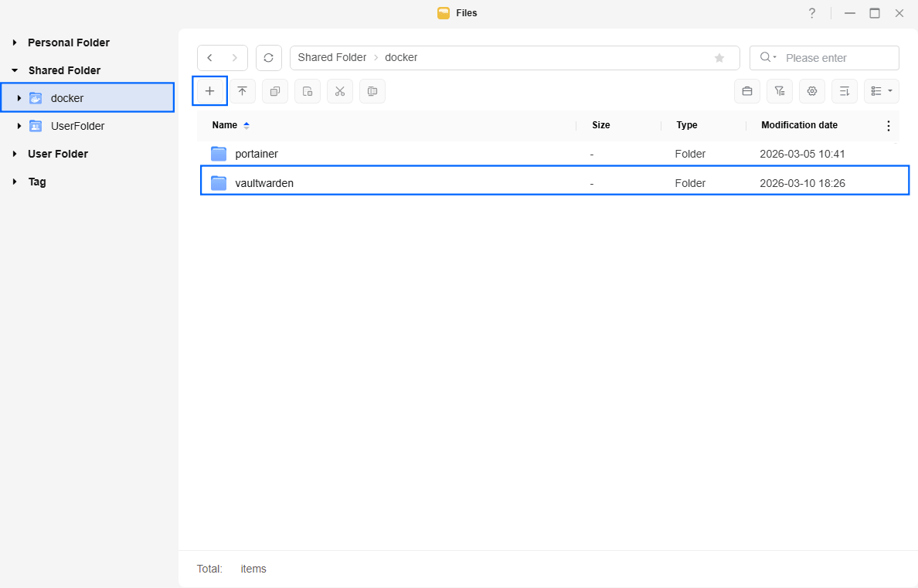Click the upload arrow icon in toolbar
This screenshot has height=588, width=918.
click(242, 91)
